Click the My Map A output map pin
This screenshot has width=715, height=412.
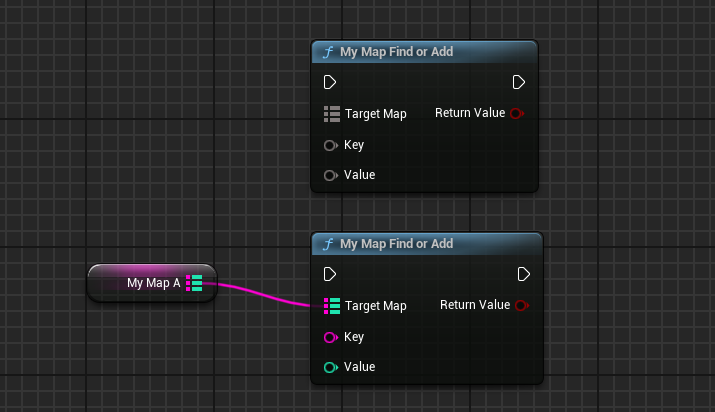click(x=194, y=283)
